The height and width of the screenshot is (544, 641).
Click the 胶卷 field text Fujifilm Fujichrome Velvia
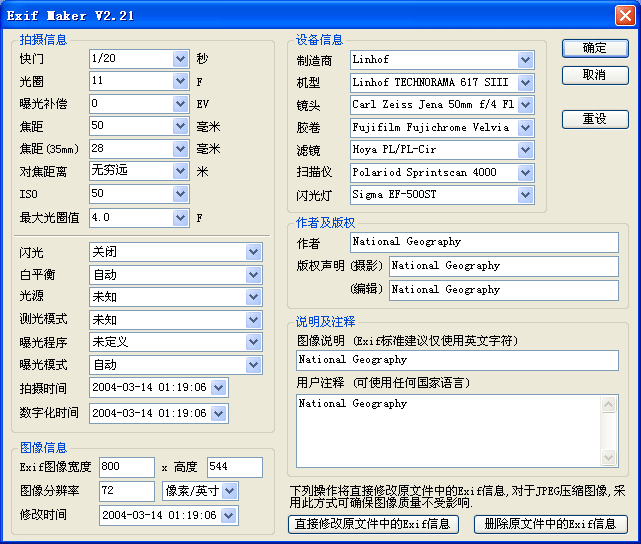(x=431, y=128)
